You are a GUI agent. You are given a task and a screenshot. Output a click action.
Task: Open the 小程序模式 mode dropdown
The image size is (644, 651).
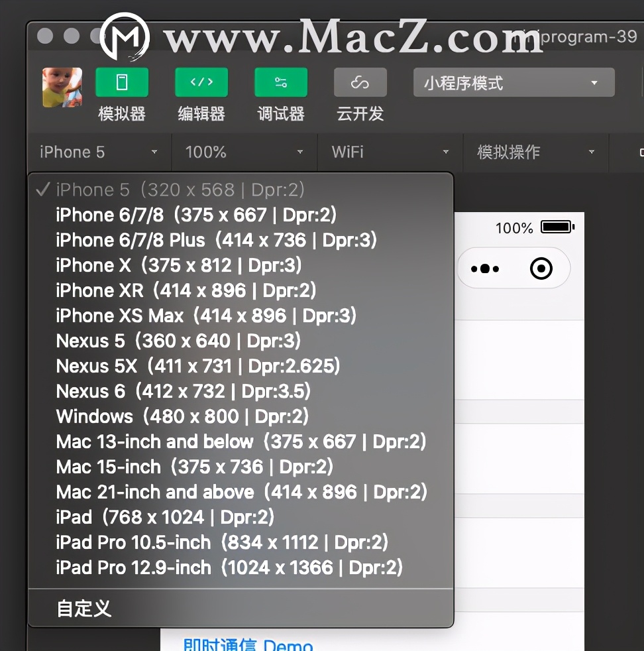pyautogui.click(x=513, y=82)
